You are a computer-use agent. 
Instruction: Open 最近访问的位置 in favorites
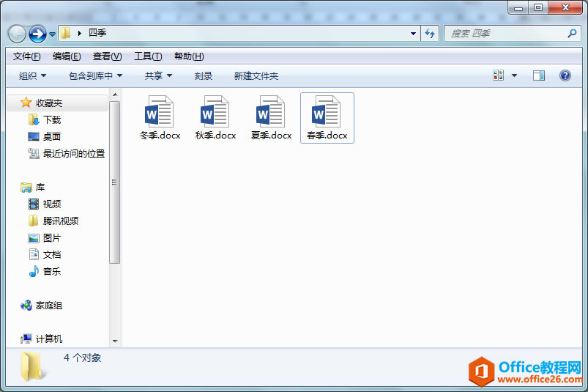[74, 153]
